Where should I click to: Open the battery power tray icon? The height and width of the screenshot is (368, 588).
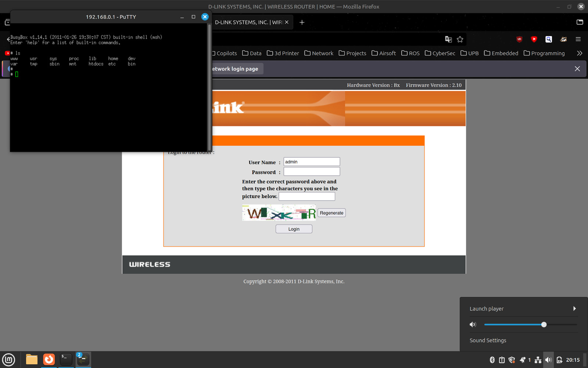(559, 360)
